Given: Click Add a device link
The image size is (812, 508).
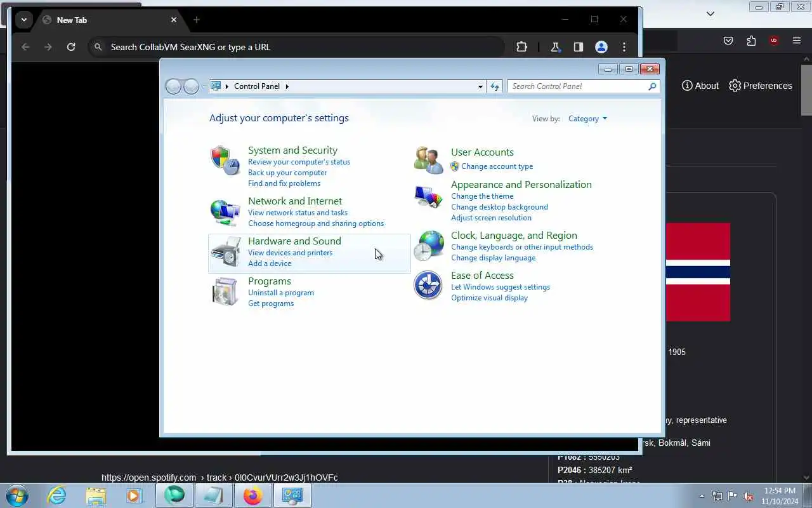Looking at the screenshot, I should (x=270, y=264).
